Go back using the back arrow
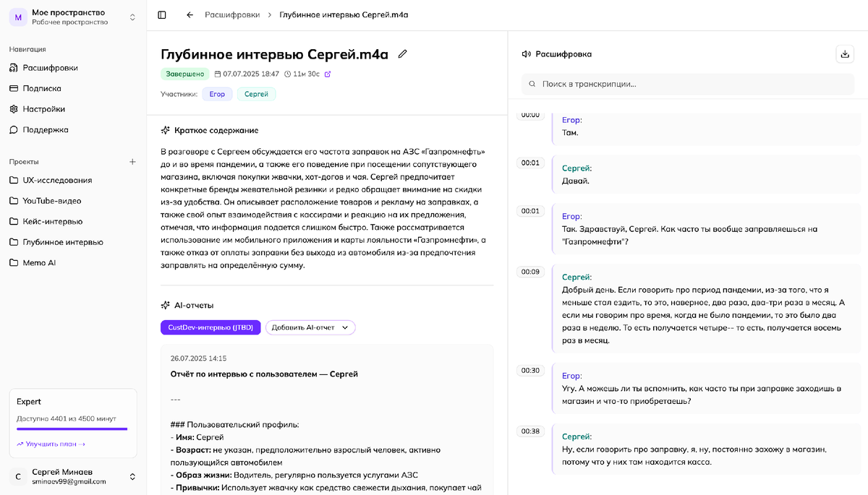The width and height of the screenshot is (868, 495). click(189, 14)
